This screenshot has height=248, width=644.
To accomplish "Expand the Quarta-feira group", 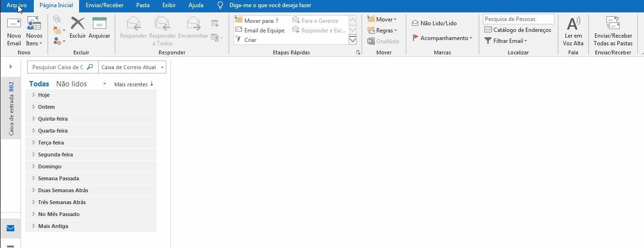I will [91, 131].
